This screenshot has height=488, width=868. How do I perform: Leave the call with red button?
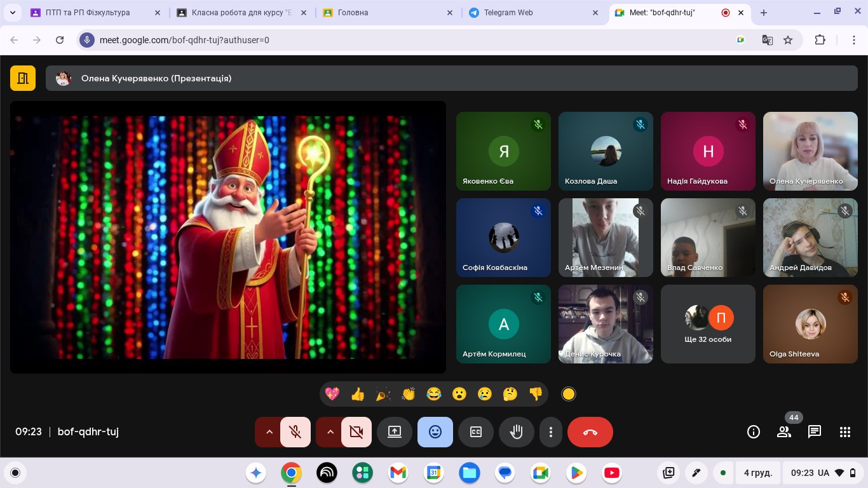tap(590, 432)
